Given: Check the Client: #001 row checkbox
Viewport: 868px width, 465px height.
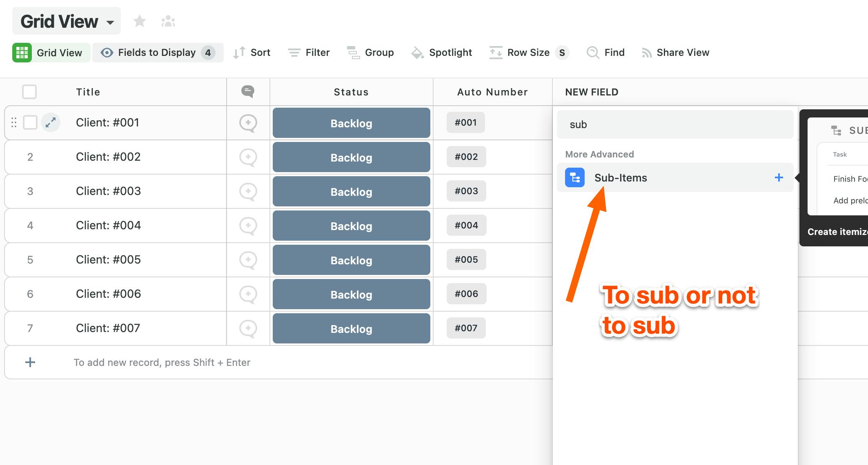Looking at the screenshot, I should pyautogui.click(x=30, y=122).
